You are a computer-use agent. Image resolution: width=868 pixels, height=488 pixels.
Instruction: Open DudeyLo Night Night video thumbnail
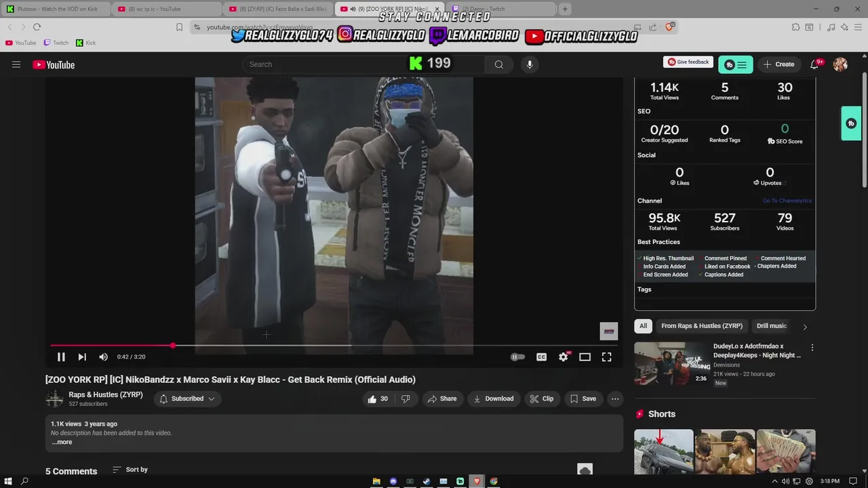click(x=671, y=363)
